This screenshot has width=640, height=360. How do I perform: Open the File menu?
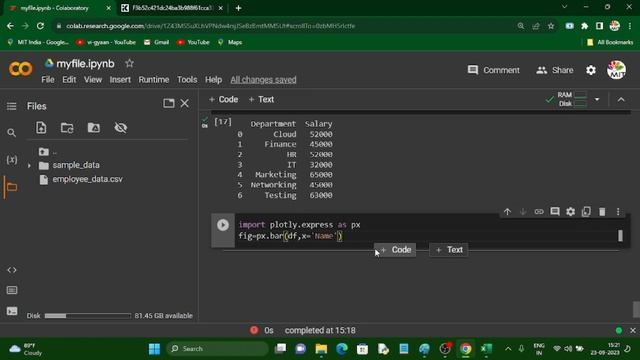(x=48, y=80)
